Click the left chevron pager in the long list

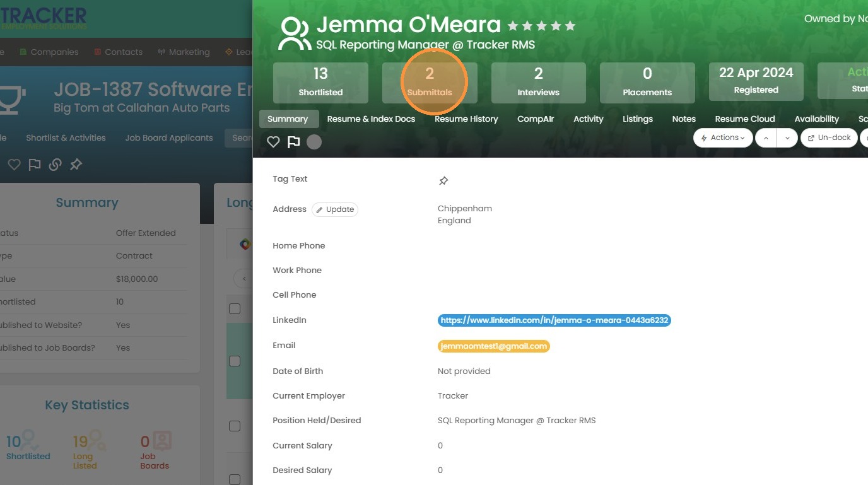coord(244,278)
